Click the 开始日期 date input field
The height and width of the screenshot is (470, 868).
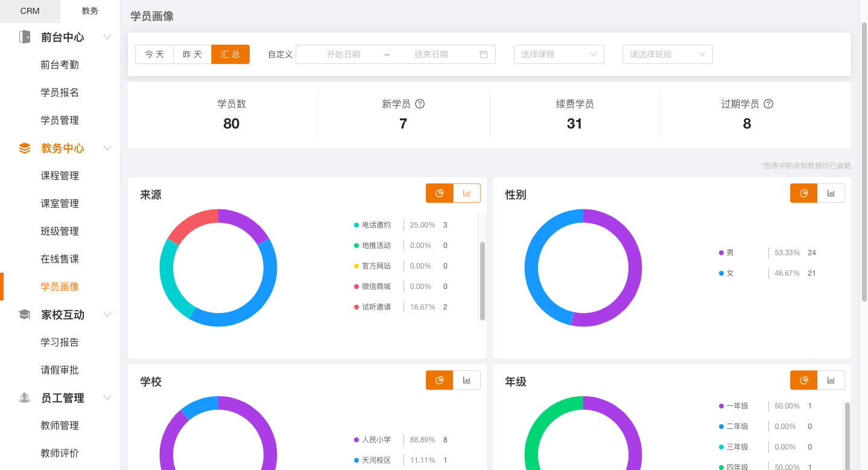point(343,54)
